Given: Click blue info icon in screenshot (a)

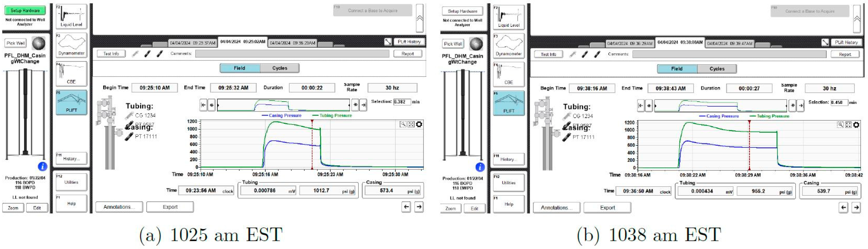Looking at the screenshot, I should pos(43,166).
